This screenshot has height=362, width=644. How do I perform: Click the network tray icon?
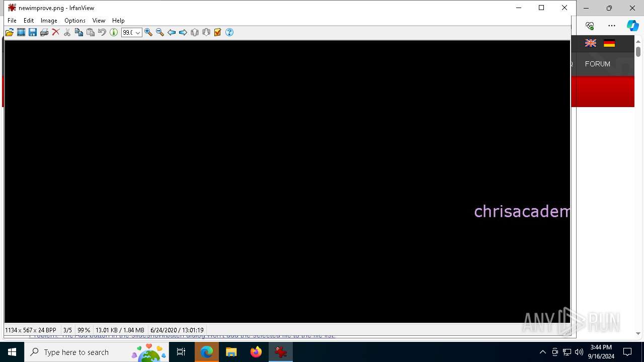click(x=567, y=352)
